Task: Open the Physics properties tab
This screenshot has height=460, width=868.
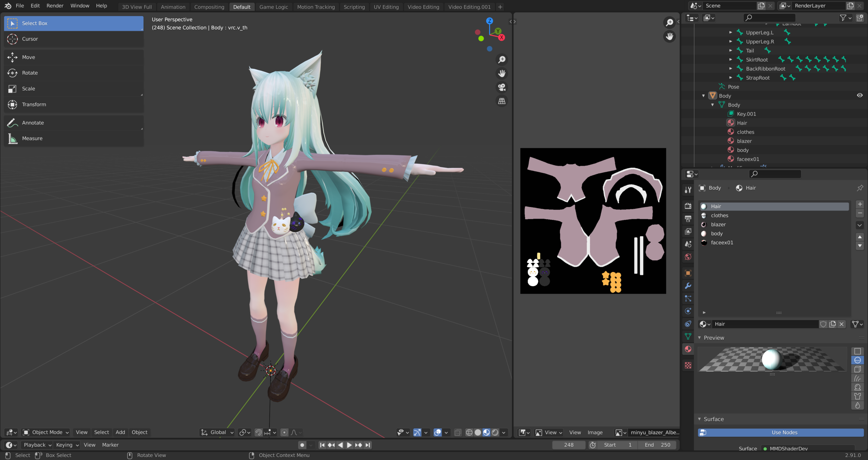Action: [x=688, y=311]
